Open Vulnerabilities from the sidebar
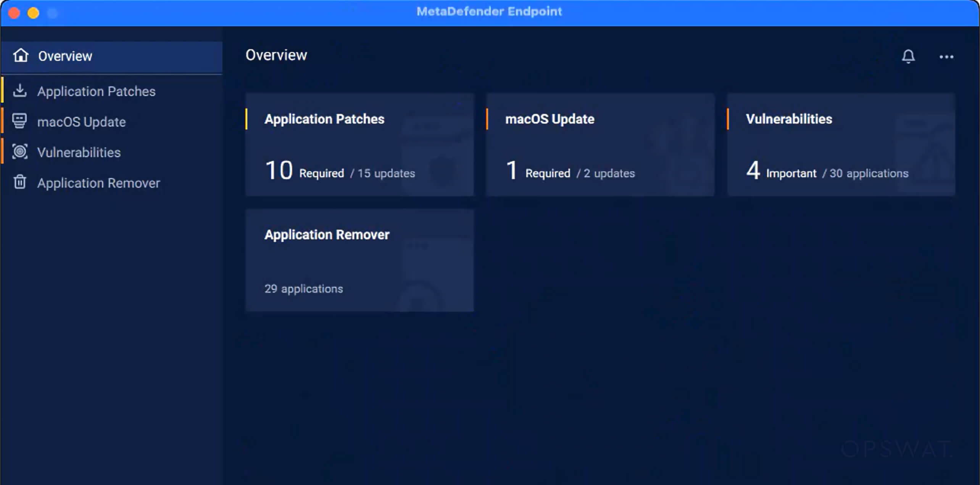 (79, 152)
